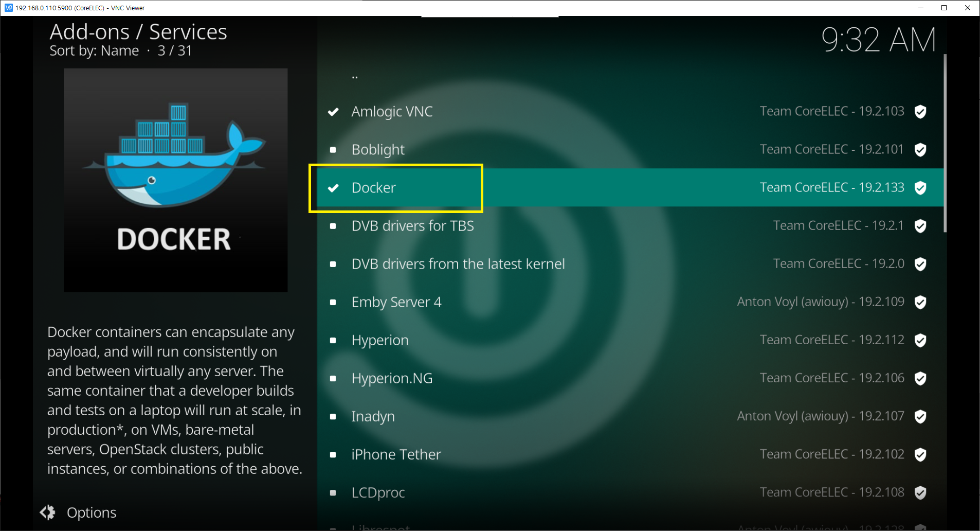Select DVB drivers for TBS
The image size is (980, 531).
click(630, 226)
